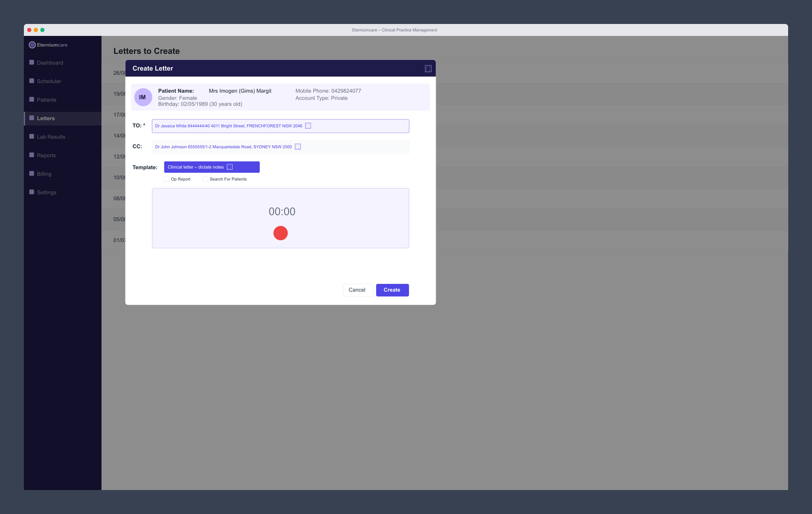Click the change icon inside the TO field
Screen dimensions: 812x514
coord(308,125)
